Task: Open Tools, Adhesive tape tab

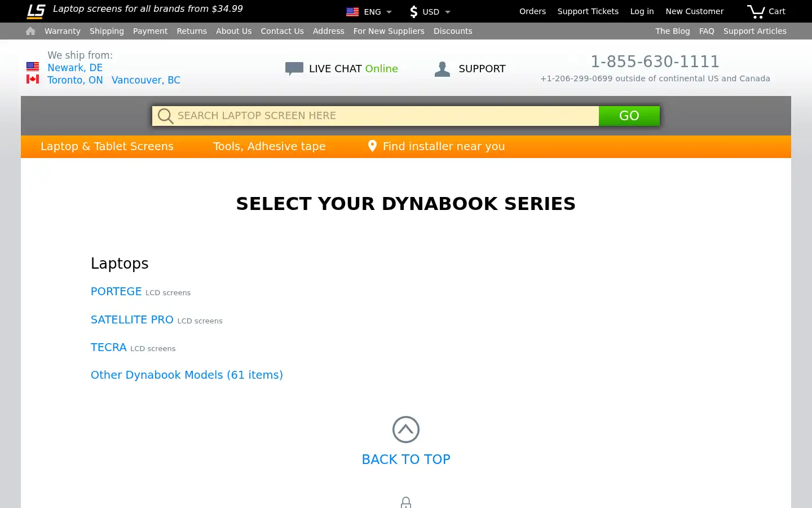Action: point(270,146)
